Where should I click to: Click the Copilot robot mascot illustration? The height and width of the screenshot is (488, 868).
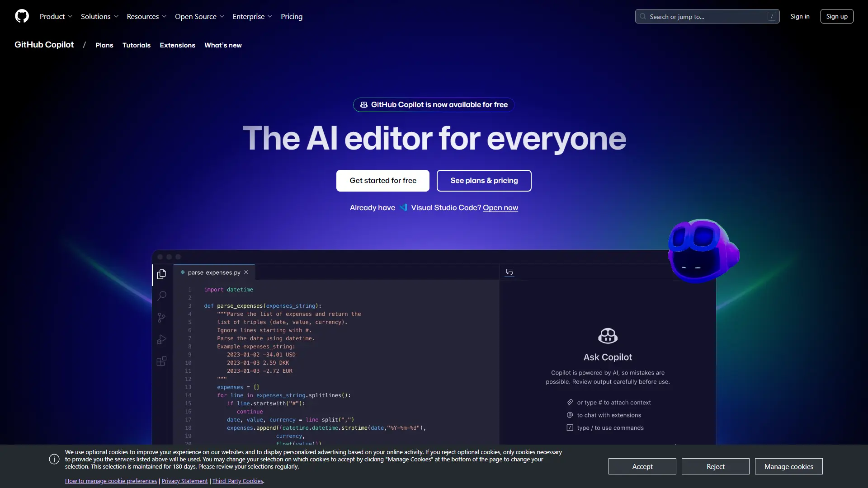click(703, 251)
